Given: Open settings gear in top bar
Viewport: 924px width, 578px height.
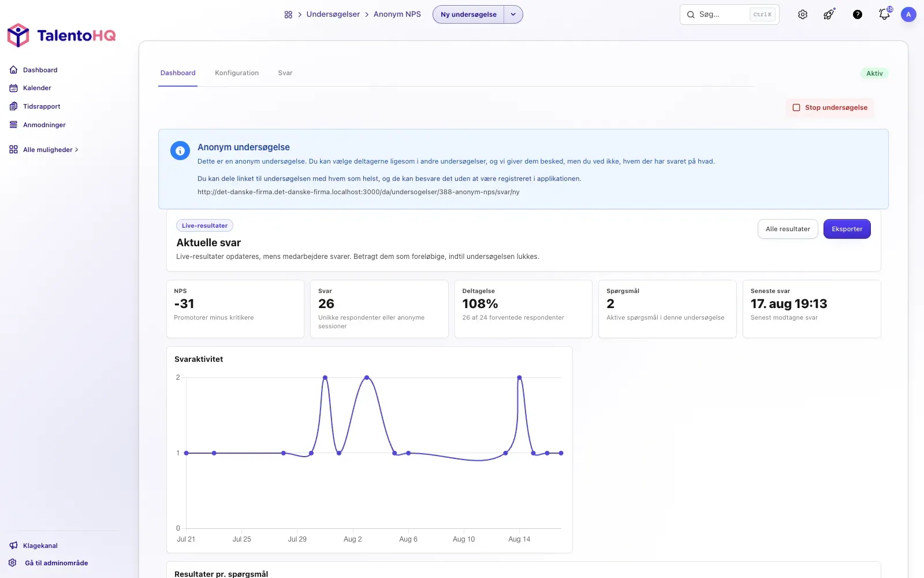Looking at the screenshot, I should (803, 14).
